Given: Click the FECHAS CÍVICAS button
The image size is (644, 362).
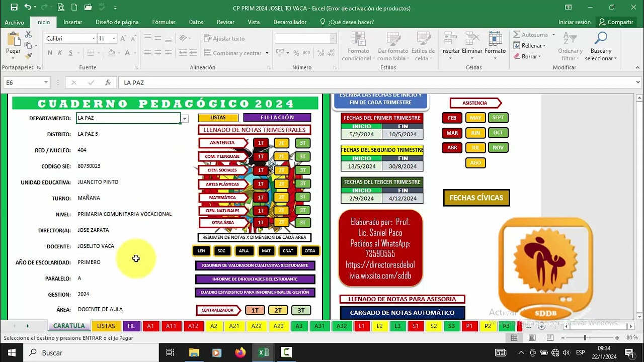Looking at the screenshot, I should (x=476, y=198).
